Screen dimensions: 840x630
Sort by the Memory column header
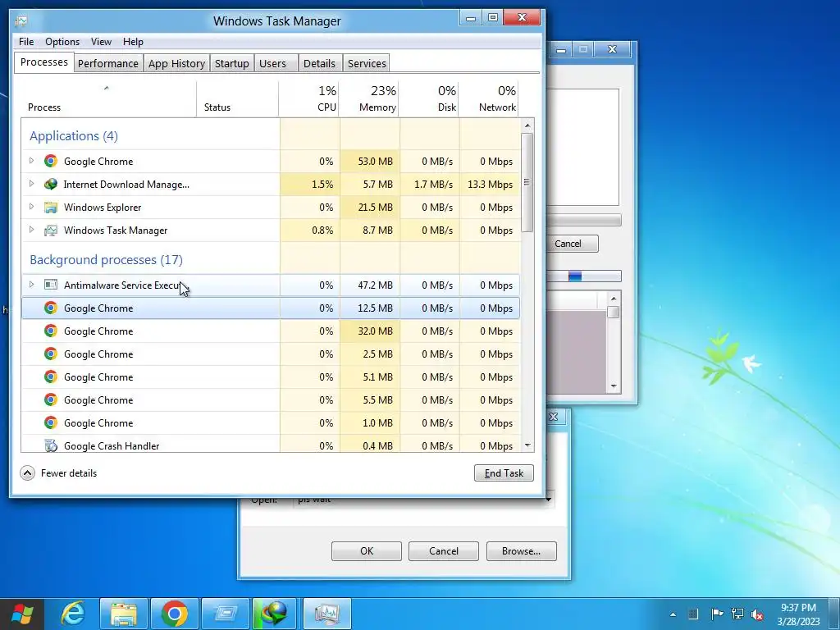pyautogui.click(x=369, y=99)
